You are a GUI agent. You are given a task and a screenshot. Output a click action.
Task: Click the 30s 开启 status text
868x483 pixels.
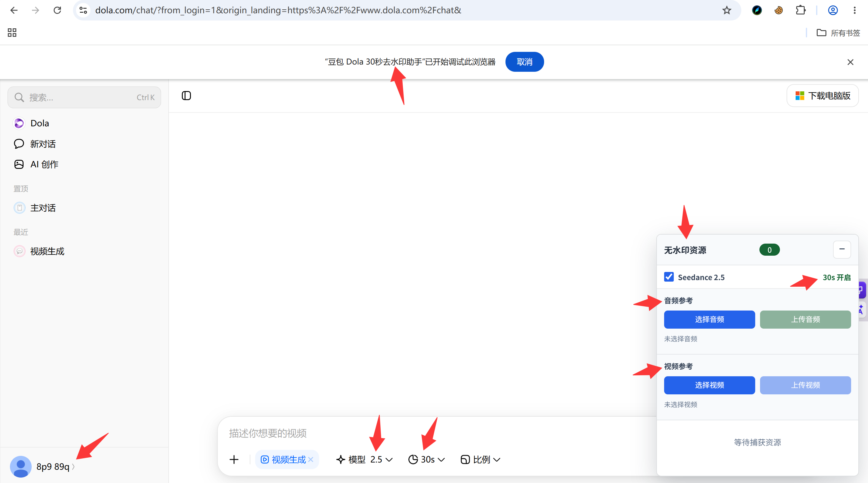(x=836, y=277)
